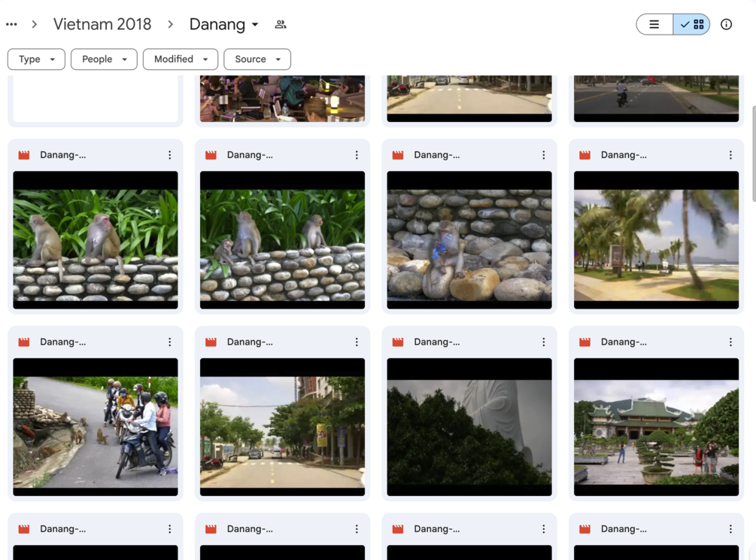Open the Danang folder dropdown menu
The width and height of the screenshot is (756, 560).
(224, 24)
